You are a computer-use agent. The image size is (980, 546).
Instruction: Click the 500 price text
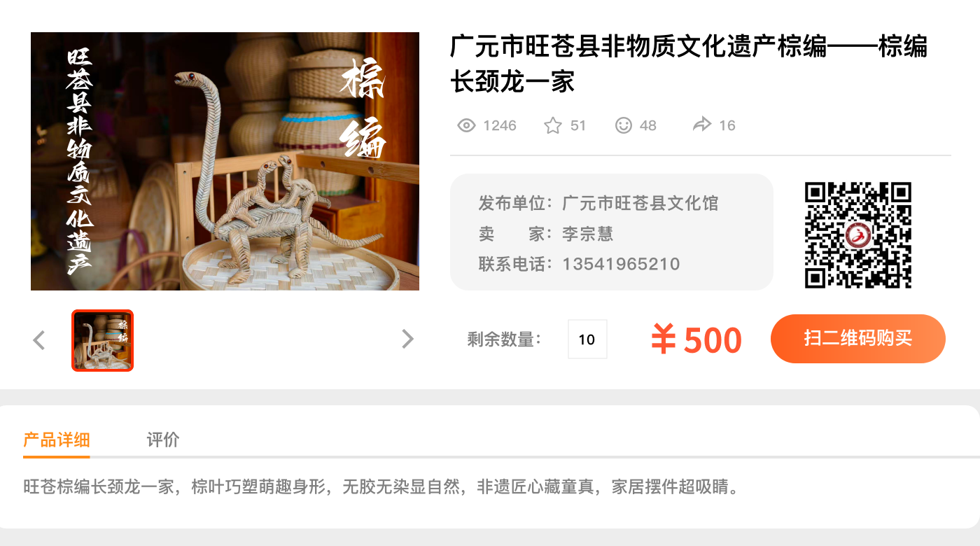(713, 341)
